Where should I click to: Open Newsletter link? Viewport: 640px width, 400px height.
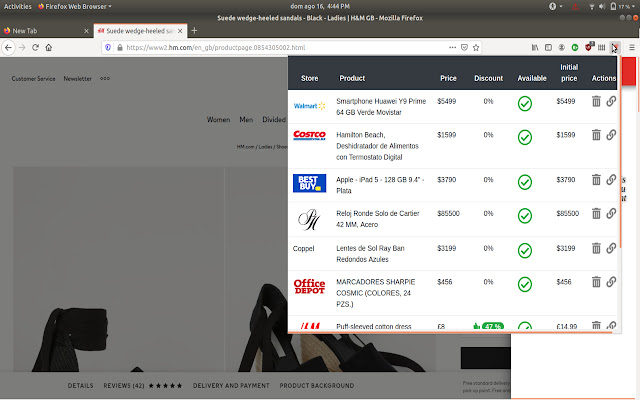point(78,78)
